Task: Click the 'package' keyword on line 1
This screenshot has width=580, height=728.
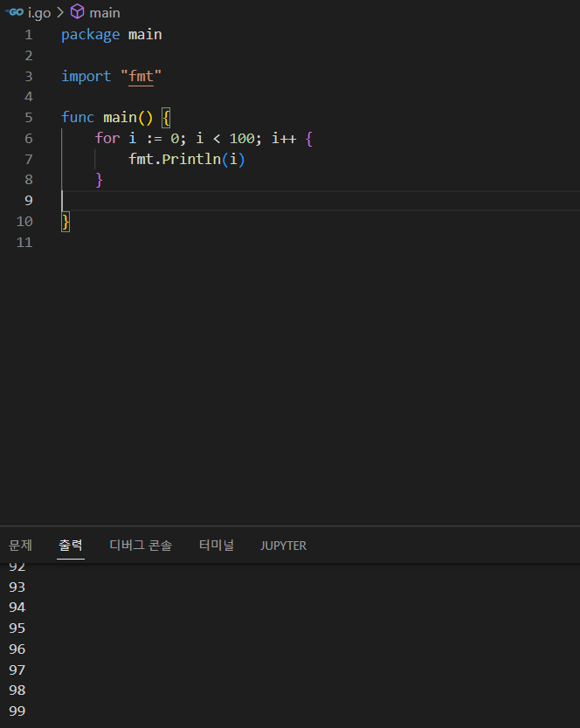Action: pyautogui.click(x=90, y=35)
